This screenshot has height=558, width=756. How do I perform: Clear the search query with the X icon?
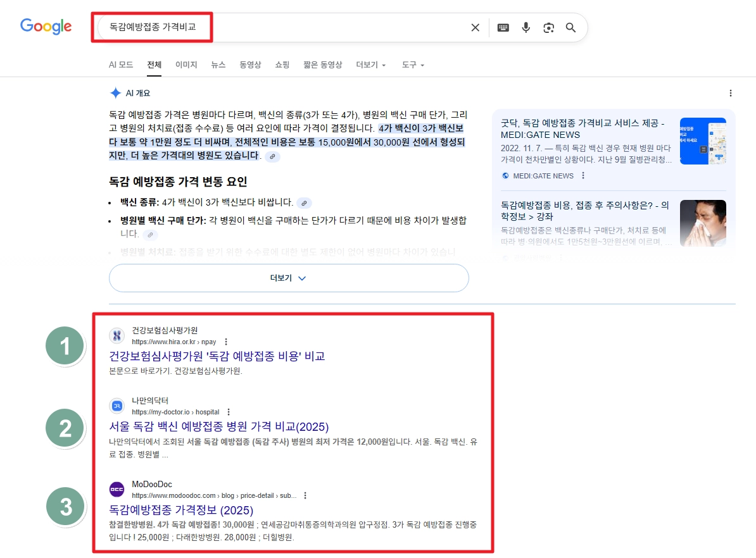476,27
